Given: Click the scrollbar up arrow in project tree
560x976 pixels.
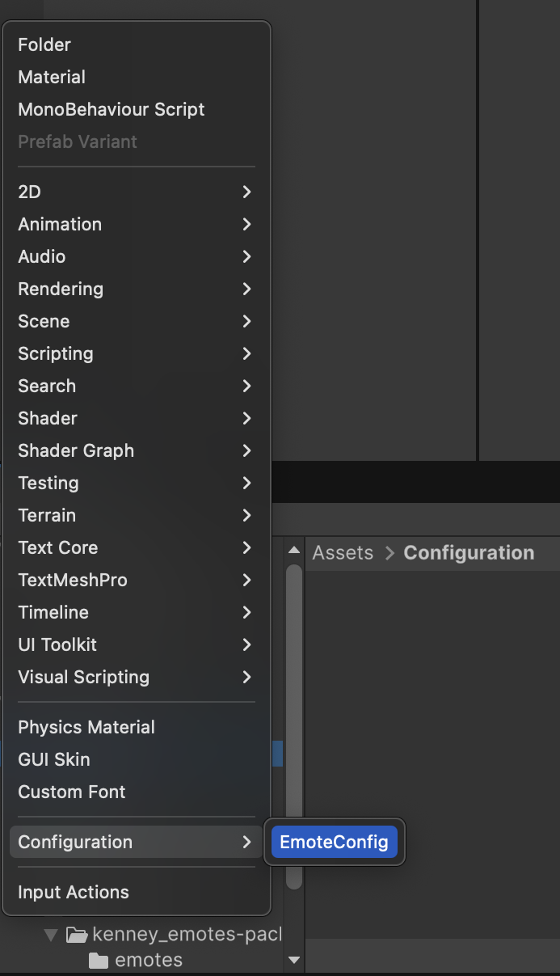Looking at the screenshot, I should [293, 551].
